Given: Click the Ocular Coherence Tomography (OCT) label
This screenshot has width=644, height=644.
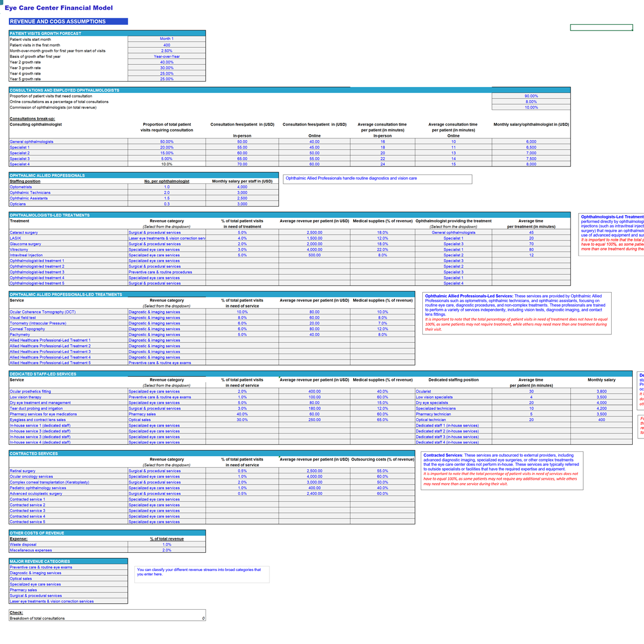Looking at the screenshot, I should click(42, 312).
